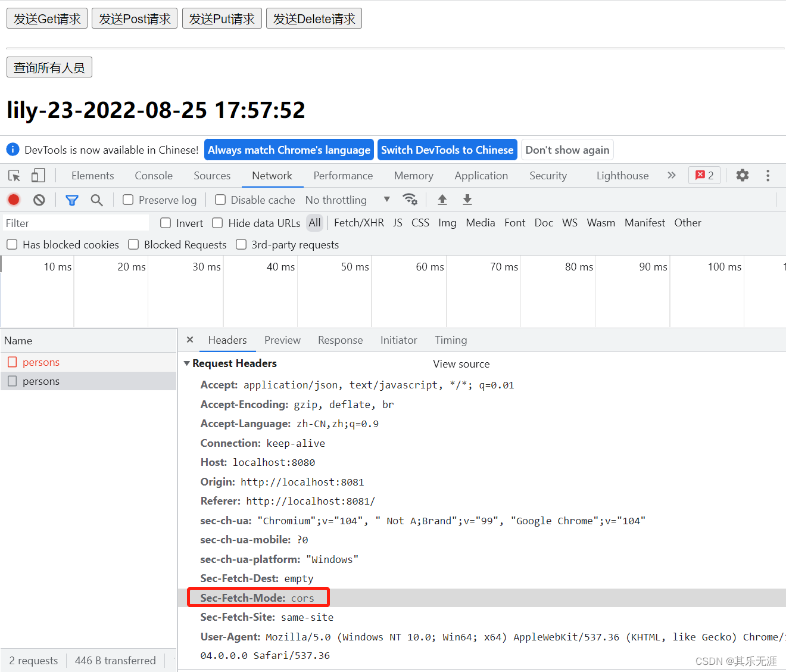Click the 发送Delete请求 button
786x672 pixels.
point(314,18)
